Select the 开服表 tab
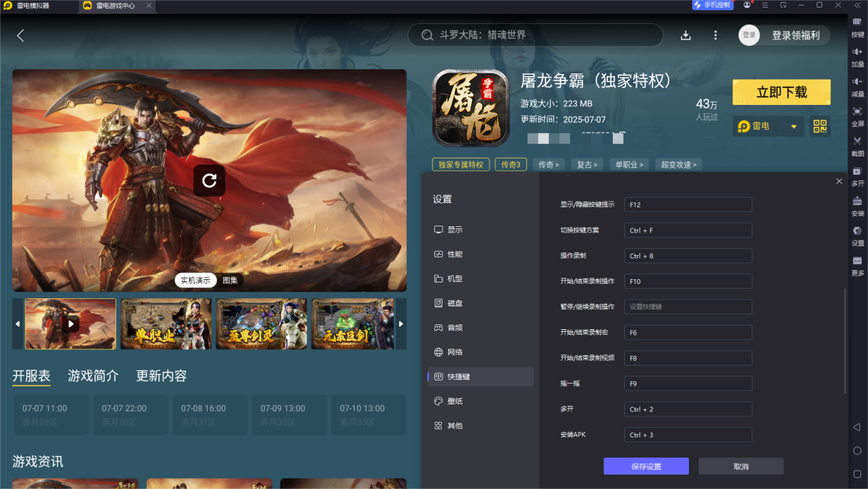The width and height of the screenshot is (868, 489). point(32,376)
